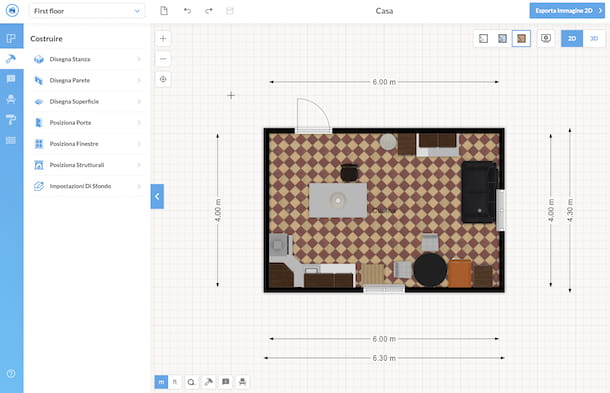Select the gray dining table

(338, 200)
